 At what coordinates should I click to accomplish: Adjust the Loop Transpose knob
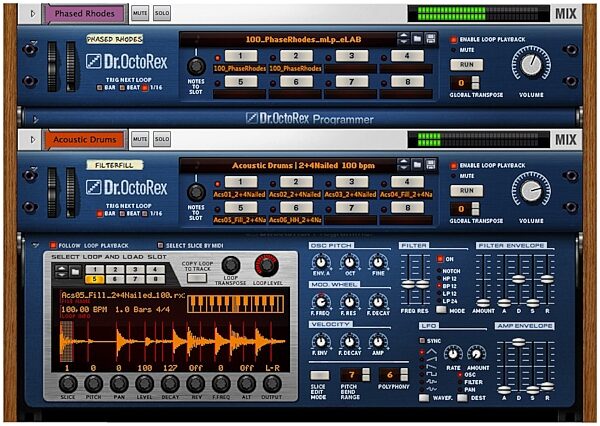[231, 265]
